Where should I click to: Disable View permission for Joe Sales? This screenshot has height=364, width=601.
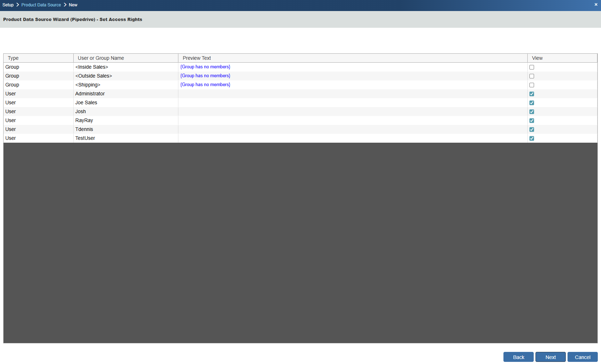(x=532, y=103)
